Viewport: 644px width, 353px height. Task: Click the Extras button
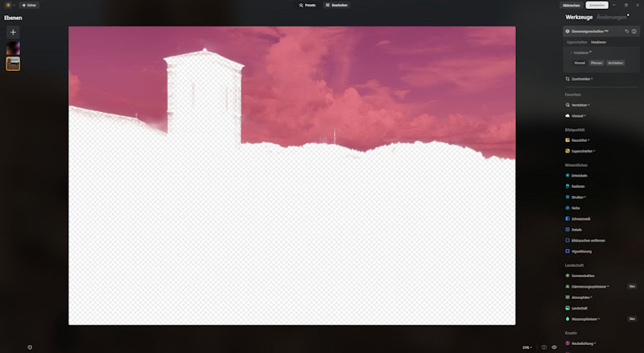click(29, 5)
